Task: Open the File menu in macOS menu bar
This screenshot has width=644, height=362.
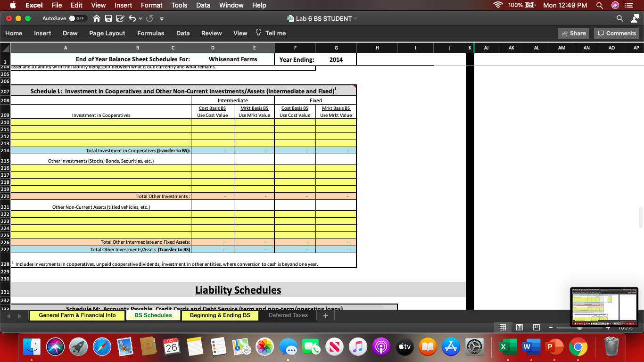Action: [57, 5]
